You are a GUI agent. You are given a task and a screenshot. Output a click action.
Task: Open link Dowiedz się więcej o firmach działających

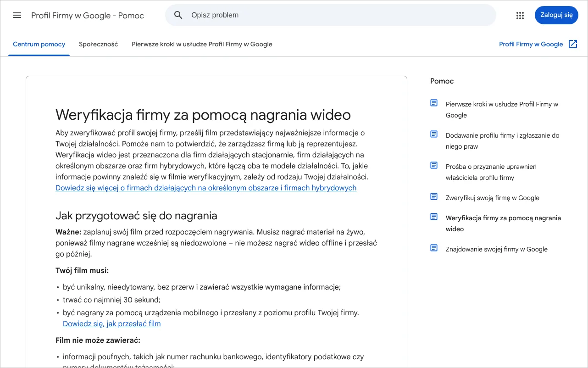(206, 188)
